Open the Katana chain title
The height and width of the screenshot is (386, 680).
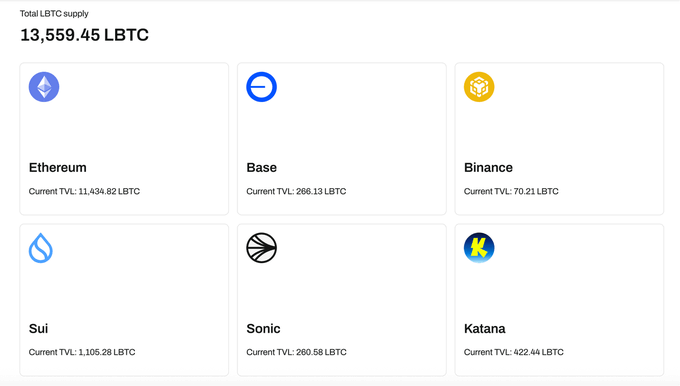pyautogui.click(x=484, y=328)
